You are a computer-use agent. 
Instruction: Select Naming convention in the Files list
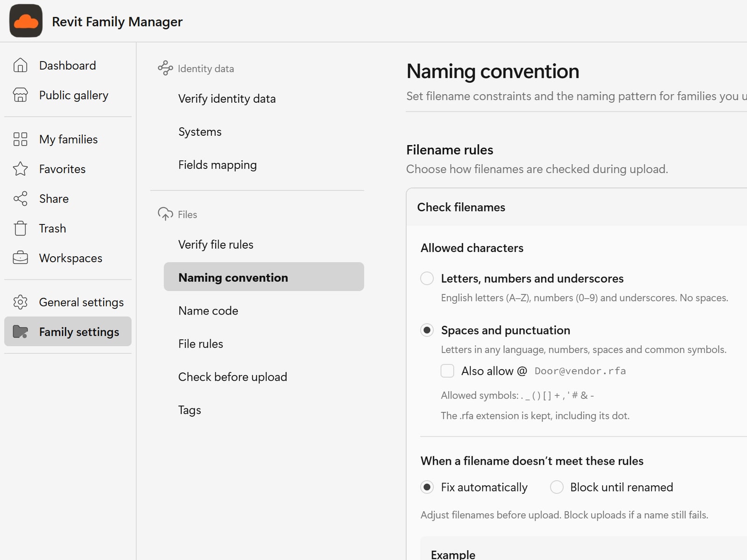tap(264, 277)
